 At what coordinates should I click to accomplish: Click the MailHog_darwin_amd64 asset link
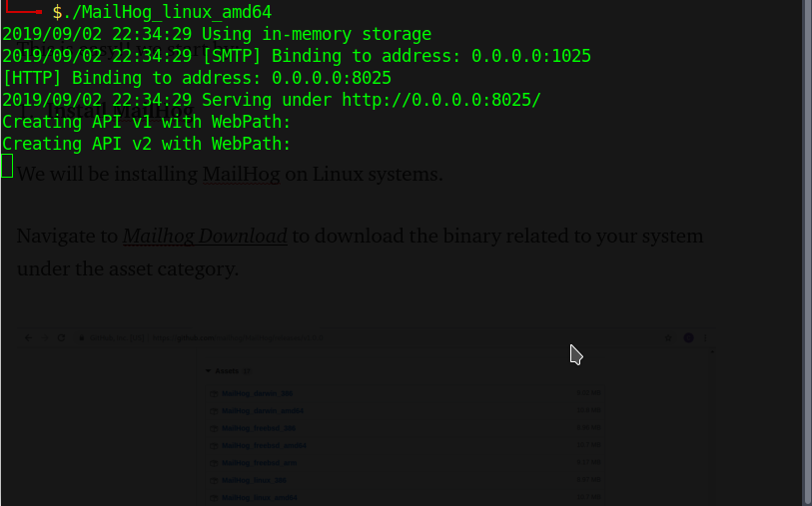click(x=263, y=411)
